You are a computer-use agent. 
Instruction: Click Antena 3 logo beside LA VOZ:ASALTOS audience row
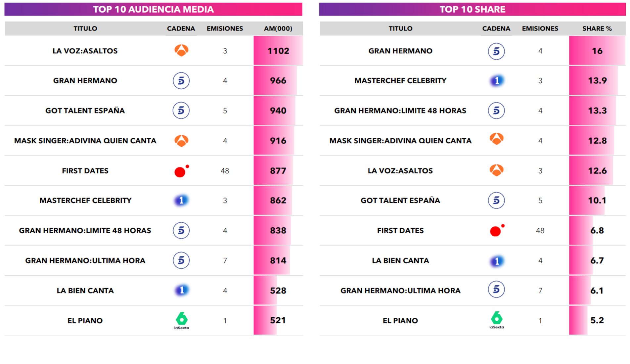coord(181,51)
